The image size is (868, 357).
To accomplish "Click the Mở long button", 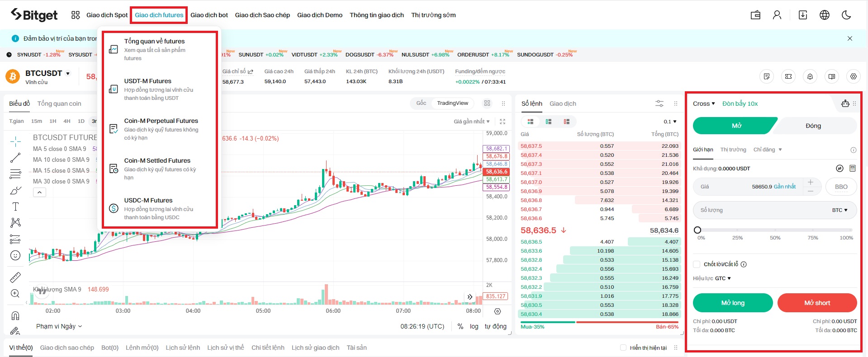I will [x=733, y=303].
